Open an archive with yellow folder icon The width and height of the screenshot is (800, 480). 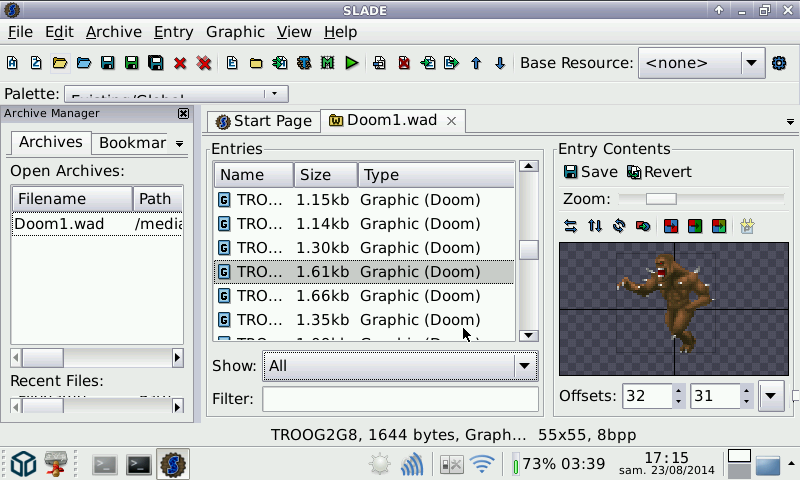pos(60,63)
